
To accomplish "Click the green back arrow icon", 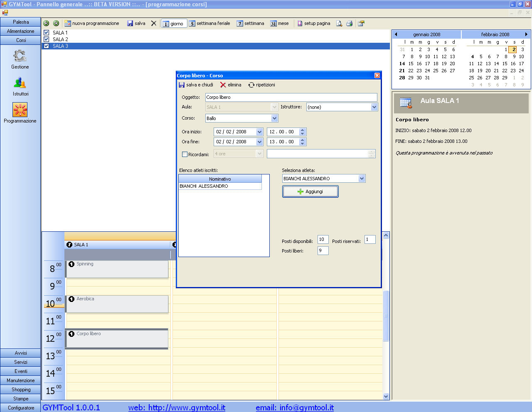I will [46, 24].
